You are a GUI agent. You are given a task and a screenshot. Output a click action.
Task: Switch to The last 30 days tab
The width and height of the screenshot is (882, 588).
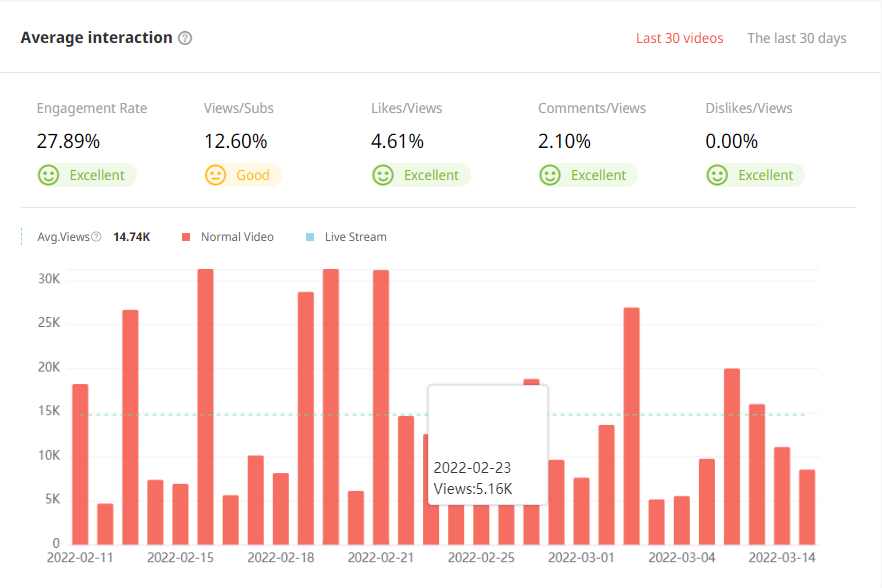point(796,38)
